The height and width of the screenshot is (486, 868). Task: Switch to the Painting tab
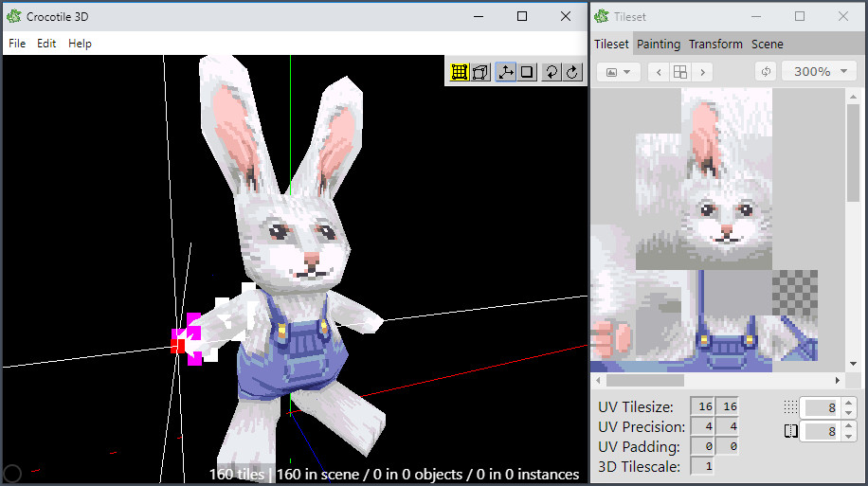[x=659, y=44]
